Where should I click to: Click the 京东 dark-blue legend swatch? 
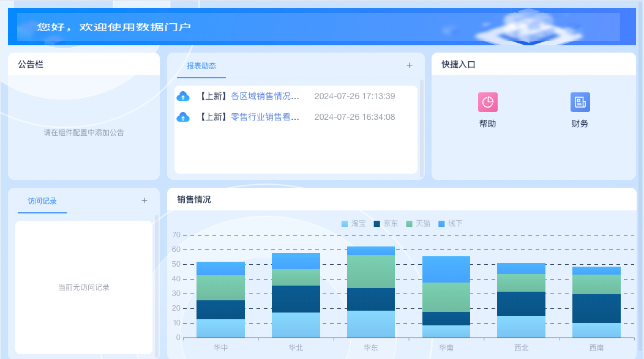point(377,224)
